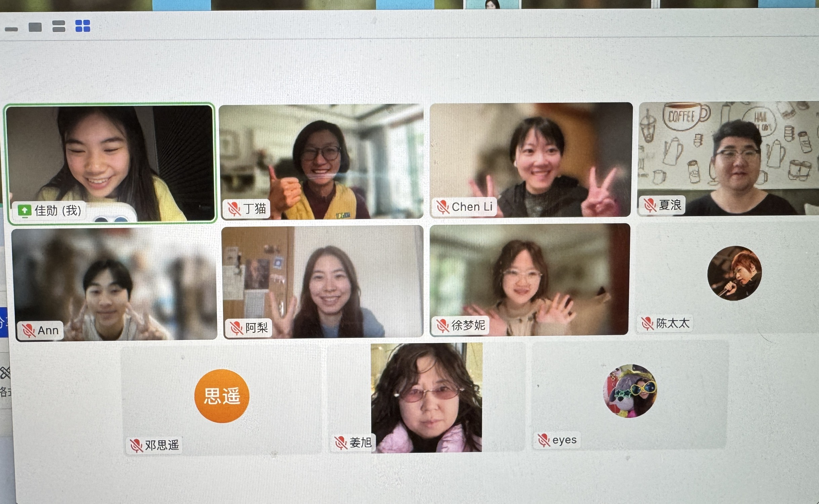Click muted microphone icon next to 姜旭
This screenshot has width=819, height=504.
(340, 443)
